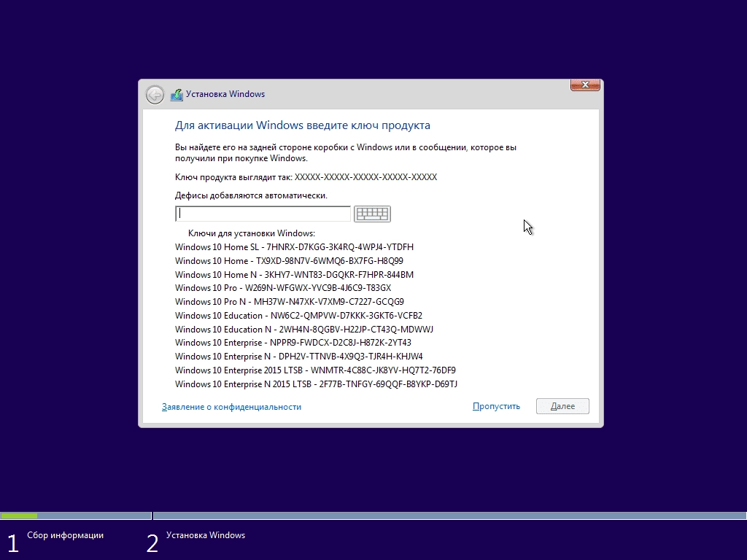The height and width of the screenshot is (560, 747).
Task: Click the step 2 'Установка Windows' label
Action: click(206, 535)
